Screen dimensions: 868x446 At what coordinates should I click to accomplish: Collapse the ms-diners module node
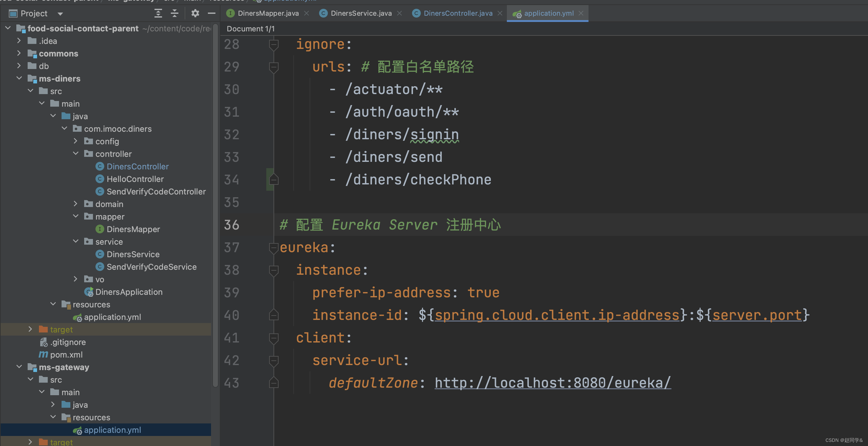(19, 78)
